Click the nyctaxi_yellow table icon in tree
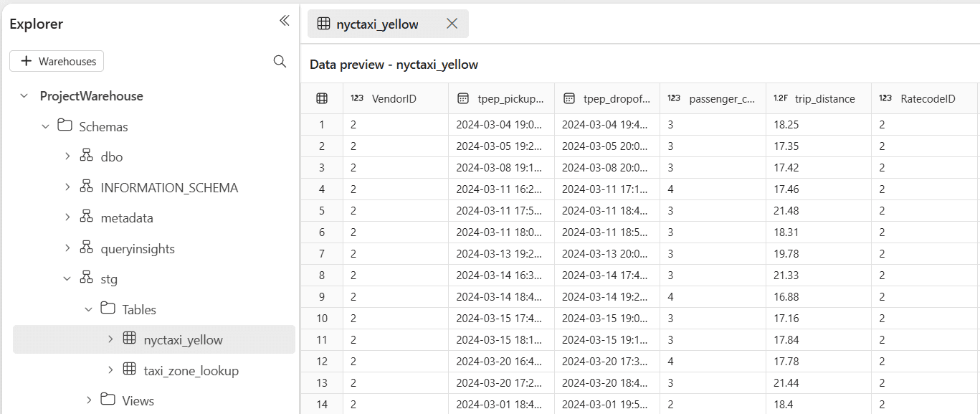 click(x=130, y=339)
